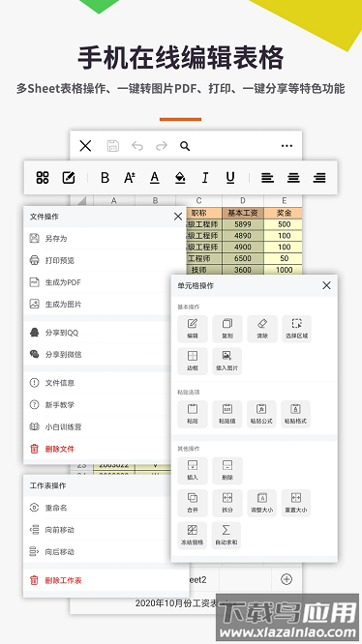Choose 向后移动 move sheet backward
The width and height of the screenshot is (362, 644).
coord(97,551)
